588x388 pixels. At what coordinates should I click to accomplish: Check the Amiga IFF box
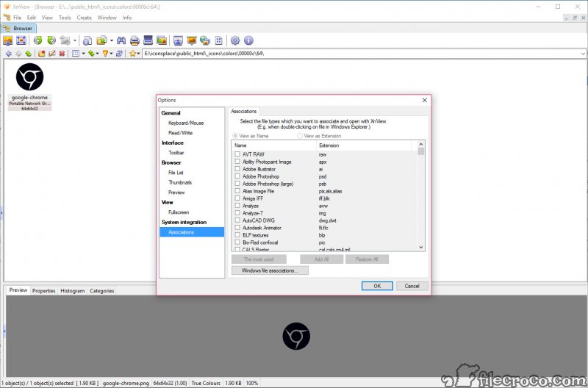(237, 198)
